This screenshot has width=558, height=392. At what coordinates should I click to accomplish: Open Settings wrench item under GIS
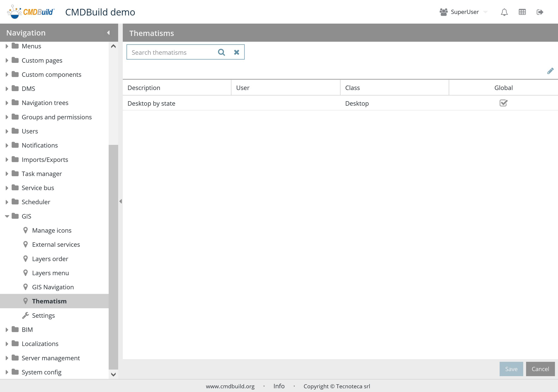pyautogui.click(x=43, y=315)
